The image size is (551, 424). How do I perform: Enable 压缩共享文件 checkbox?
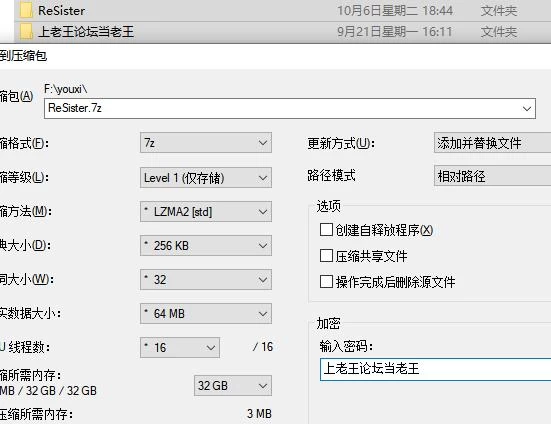tap(326, 256)
